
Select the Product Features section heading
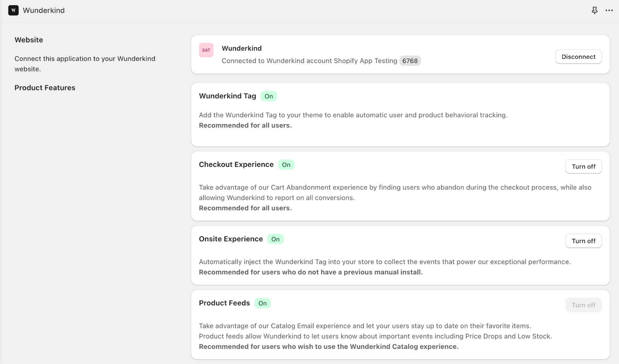click(45, 88)
